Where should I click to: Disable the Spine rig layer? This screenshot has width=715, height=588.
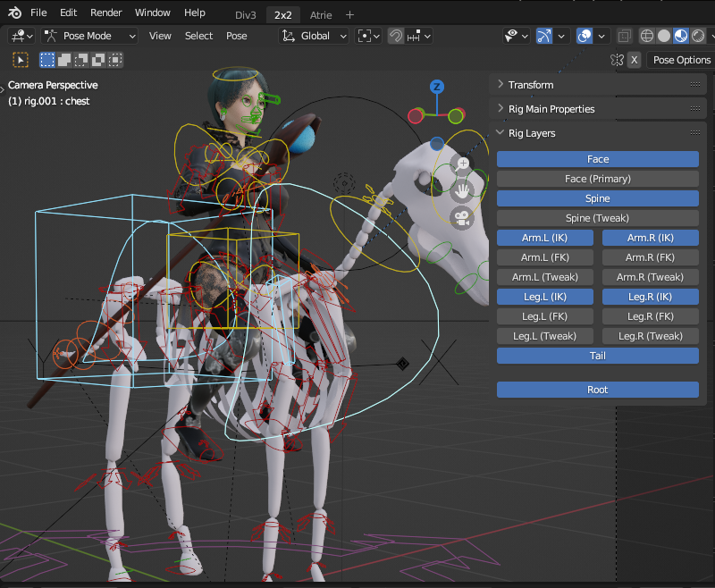point(597,197)
